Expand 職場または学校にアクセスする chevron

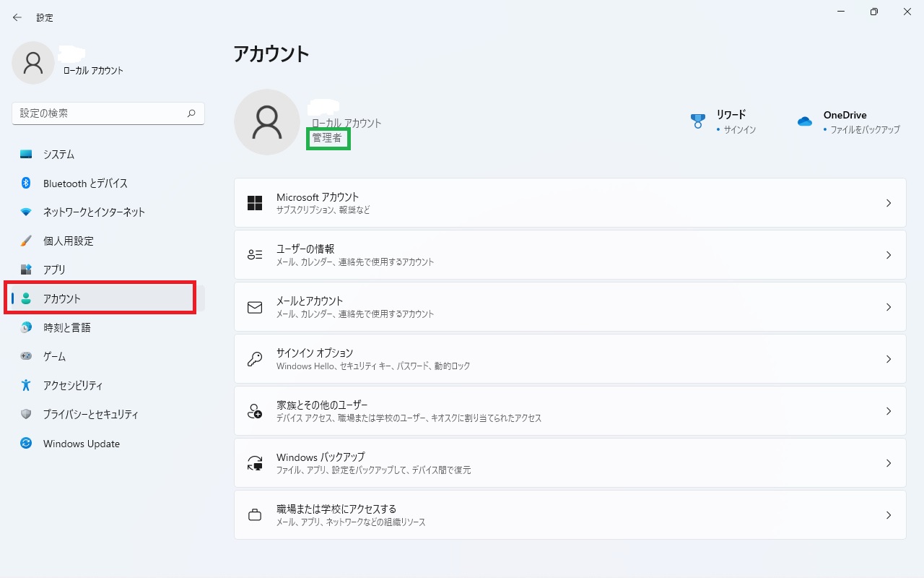[x=889, y=515]
